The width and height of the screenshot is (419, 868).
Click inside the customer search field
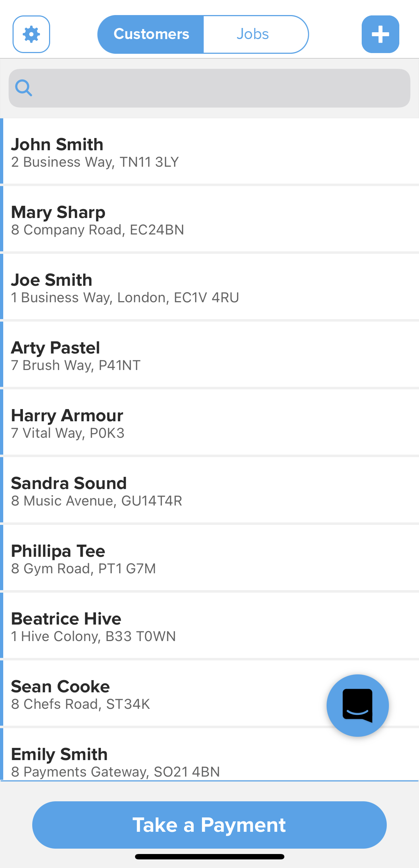tap(215, 88)
